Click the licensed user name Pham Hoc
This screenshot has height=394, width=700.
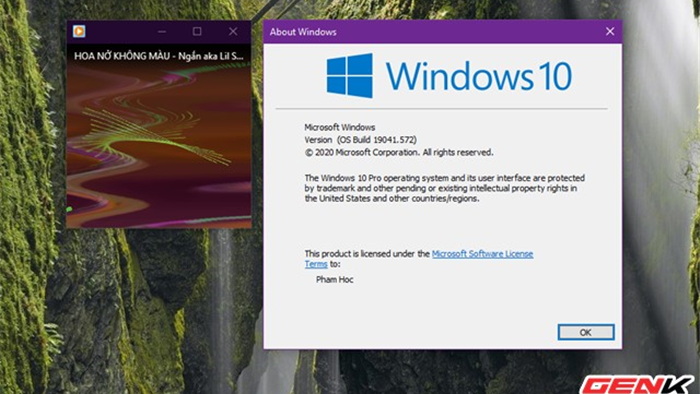point(334,280)
